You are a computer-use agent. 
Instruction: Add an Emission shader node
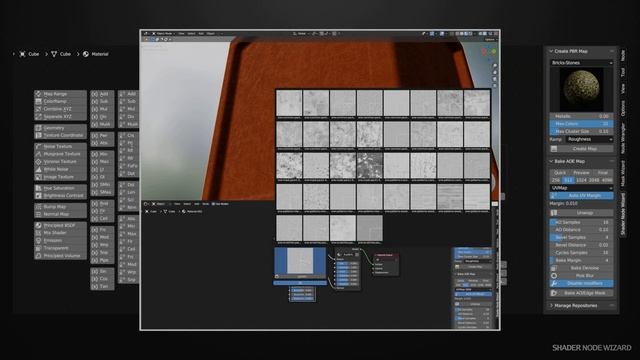pos(60,240)
